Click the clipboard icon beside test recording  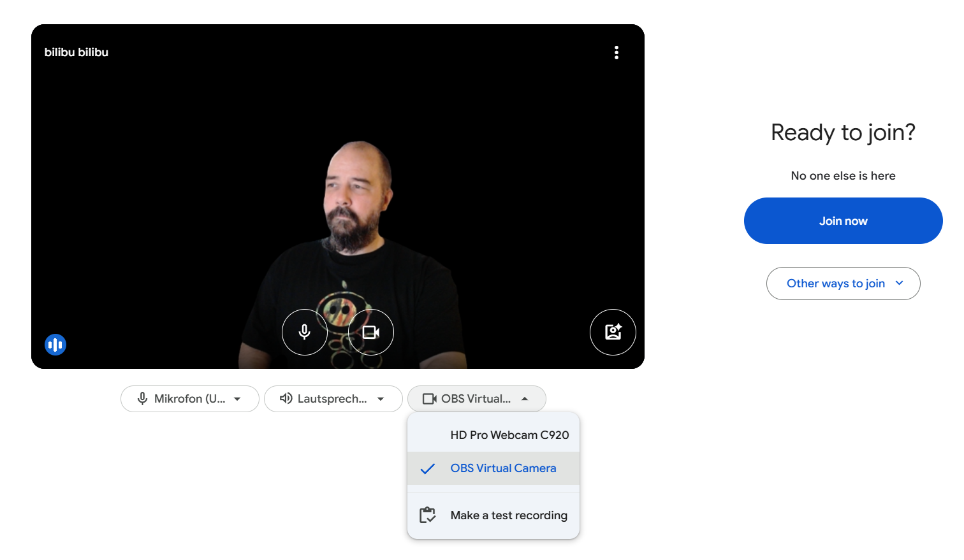(427, 515)
